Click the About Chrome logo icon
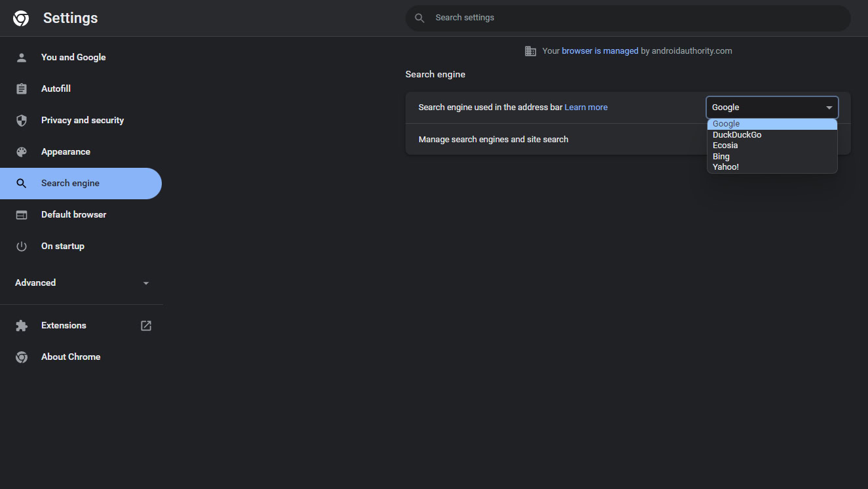 point(22,357)
